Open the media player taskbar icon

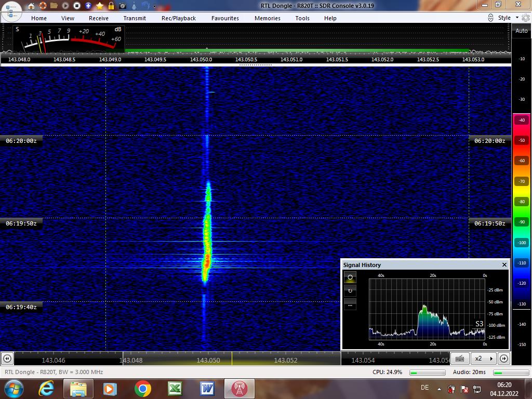(110, 389)
